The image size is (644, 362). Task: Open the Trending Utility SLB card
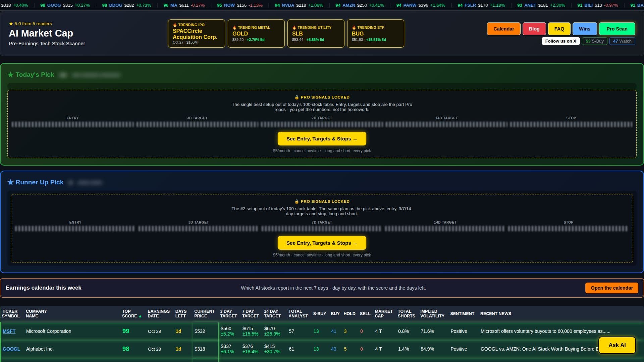click(316, 34)
